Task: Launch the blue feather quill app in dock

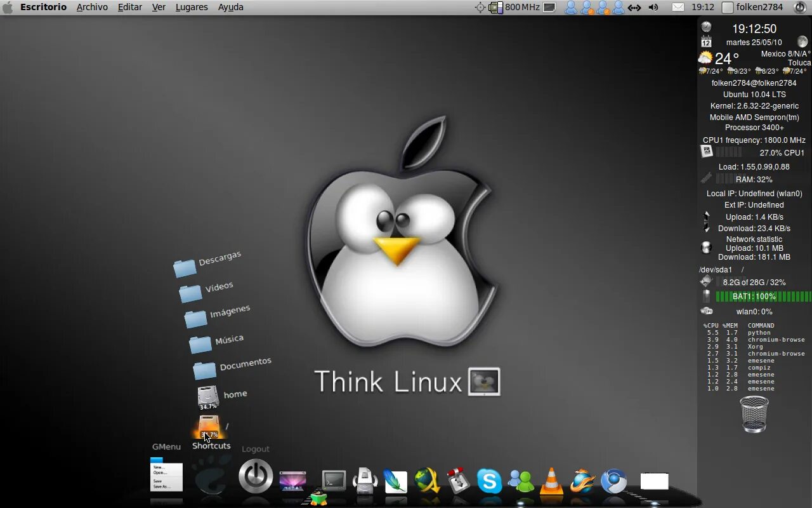Action: coord(395,481)
